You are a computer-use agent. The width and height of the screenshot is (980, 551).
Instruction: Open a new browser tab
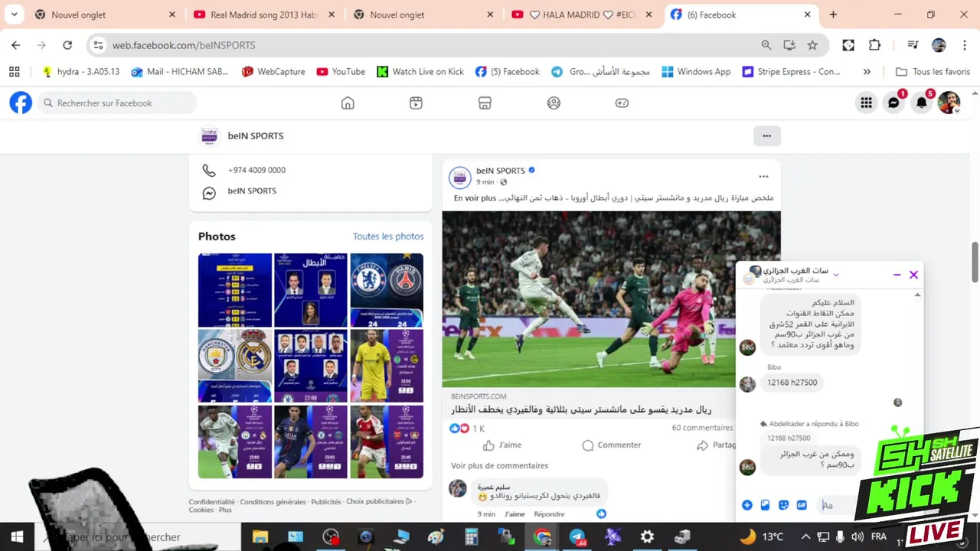(x=833, y=15)
